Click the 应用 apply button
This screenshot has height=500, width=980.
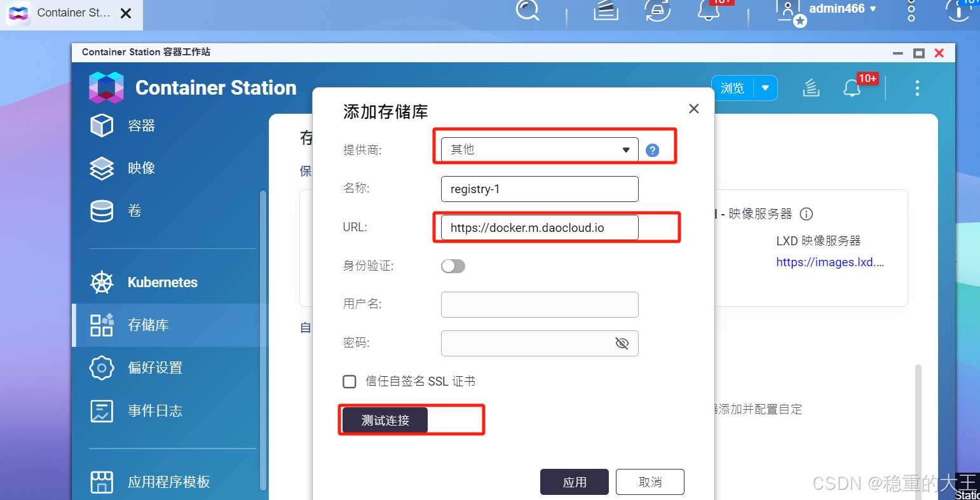[575, 482]
